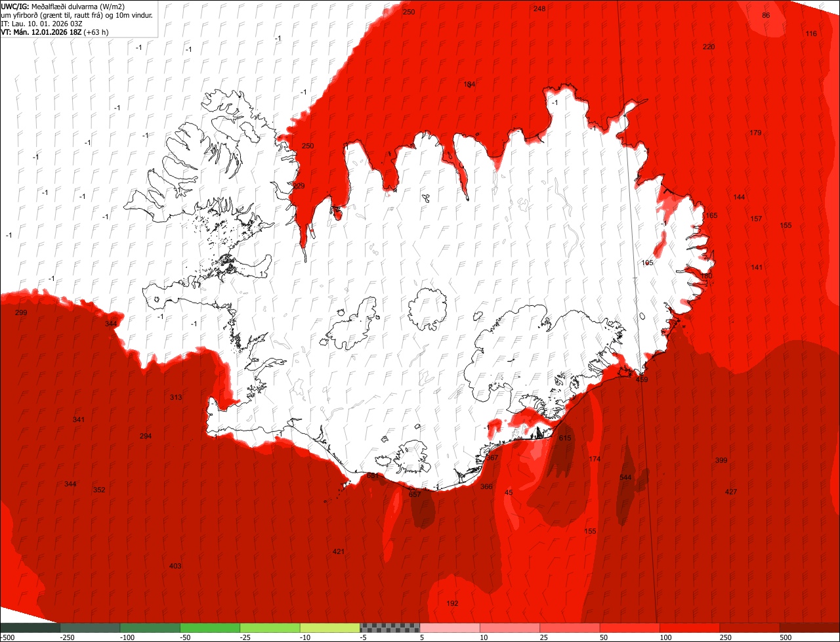Click the 313 flux value

click(x=176, y=397)
